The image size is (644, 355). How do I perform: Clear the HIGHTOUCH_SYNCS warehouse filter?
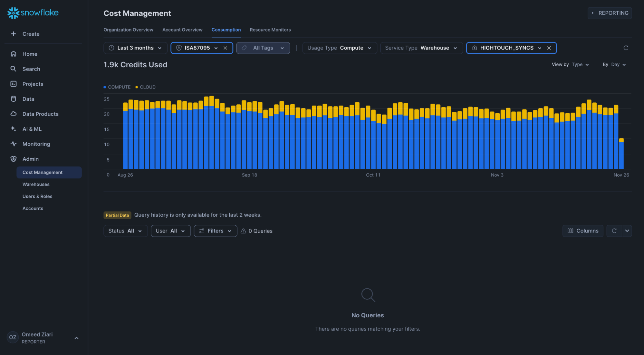549,48
